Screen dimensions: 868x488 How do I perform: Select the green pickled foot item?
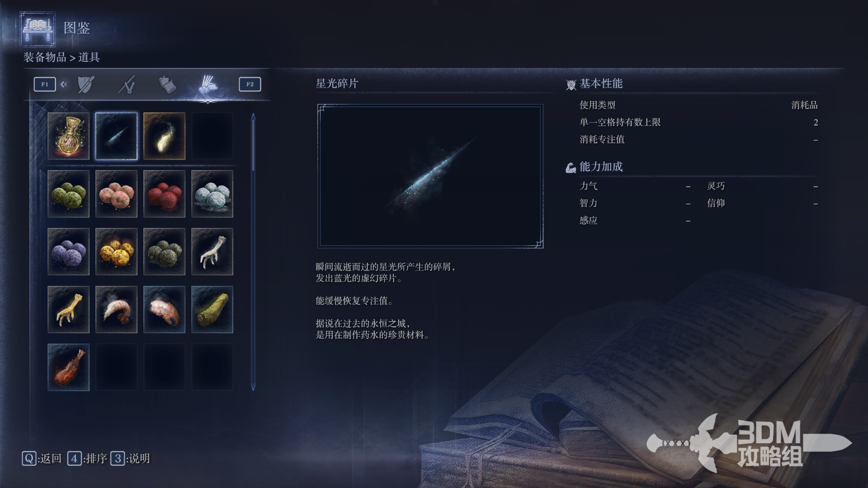(212, 310)
